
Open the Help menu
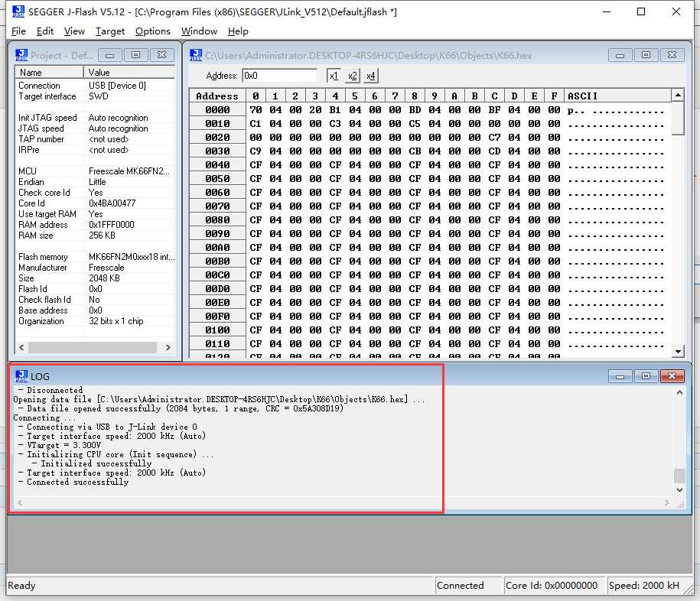(x=238, y=31)
